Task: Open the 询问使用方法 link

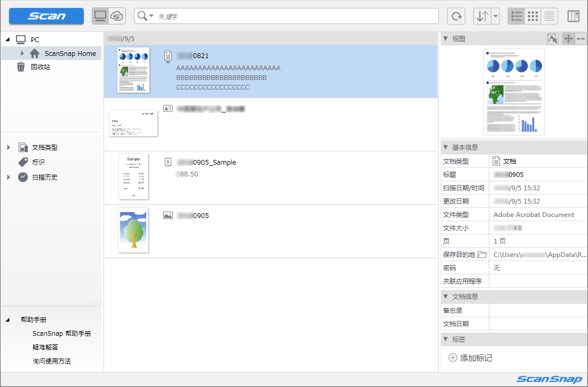Action: [51, 361]
